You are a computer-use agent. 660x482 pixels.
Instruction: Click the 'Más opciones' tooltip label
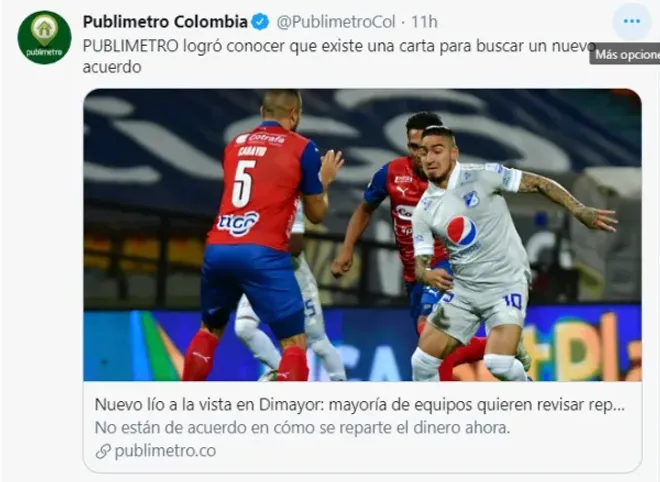tap(625, 54)
